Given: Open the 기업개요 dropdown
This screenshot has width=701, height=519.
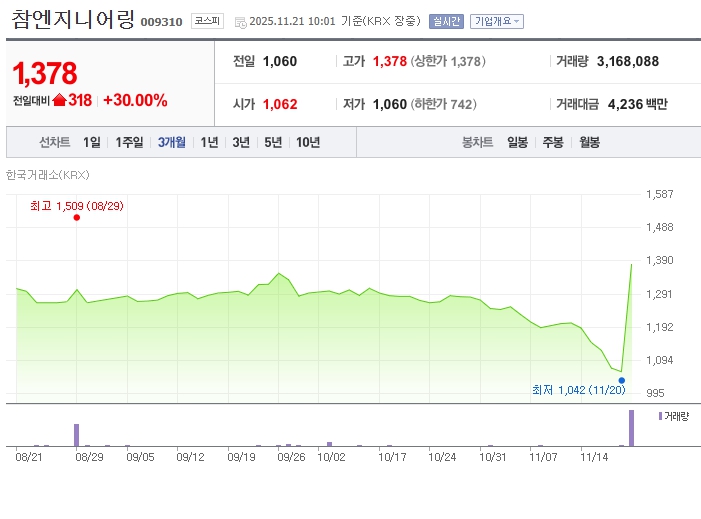Looking at the screenshot, I should [x=496, y=21].
